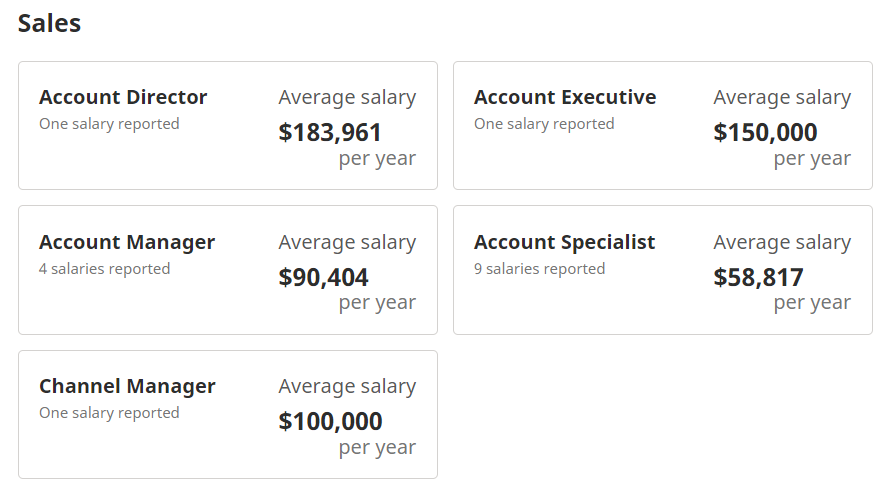Screen dimensions: 886x485
Task: Open the Account Director job title link
Action: click(123, 97)
